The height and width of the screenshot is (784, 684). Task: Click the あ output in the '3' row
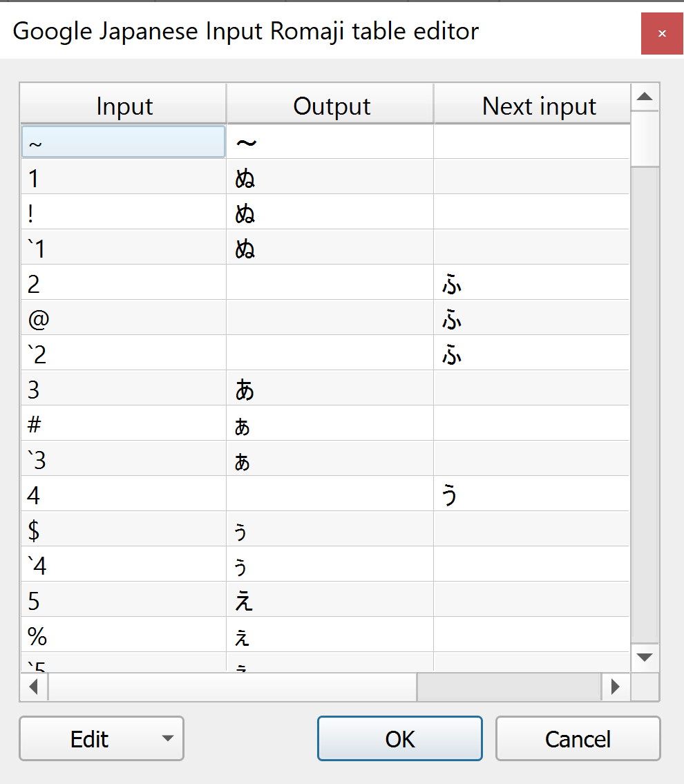[x=330, y=388]
